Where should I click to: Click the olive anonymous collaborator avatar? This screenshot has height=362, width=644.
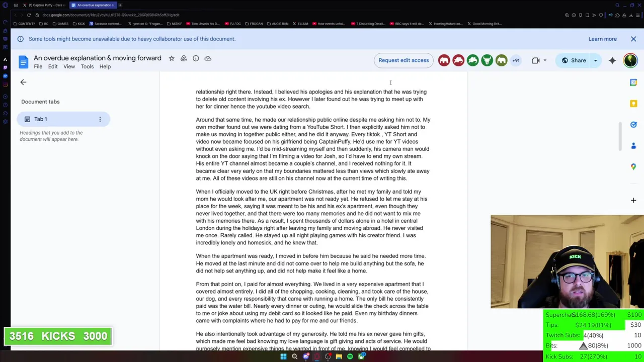coord(501,60)
